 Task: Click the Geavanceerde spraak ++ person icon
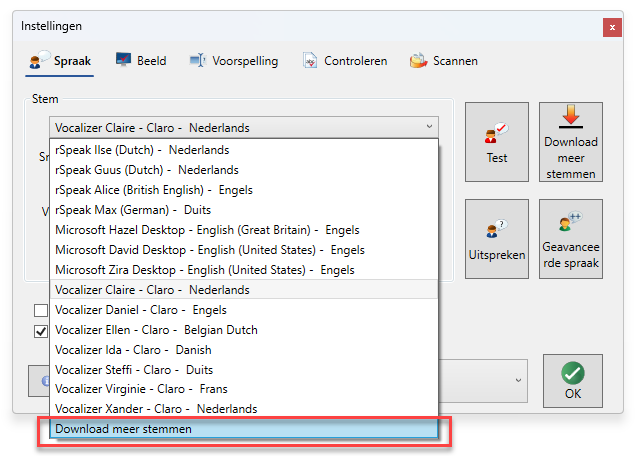click(570, 221)
